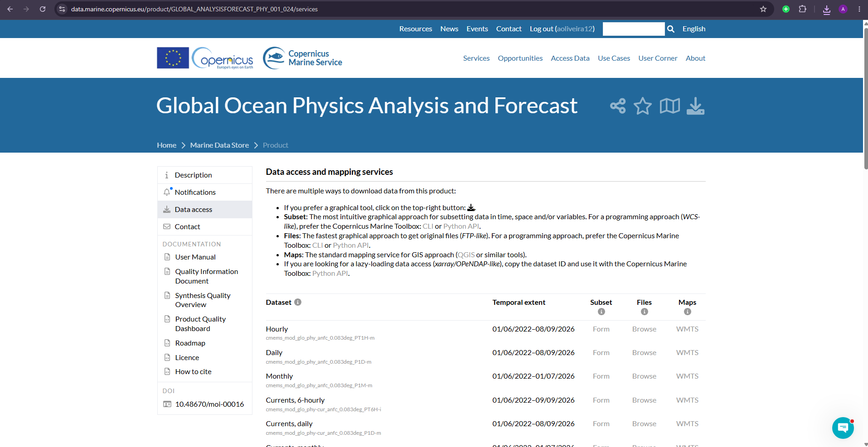Reload the page with refresh icon
The height and width of the screenshot is (447, 868).
tap(43, 9)
